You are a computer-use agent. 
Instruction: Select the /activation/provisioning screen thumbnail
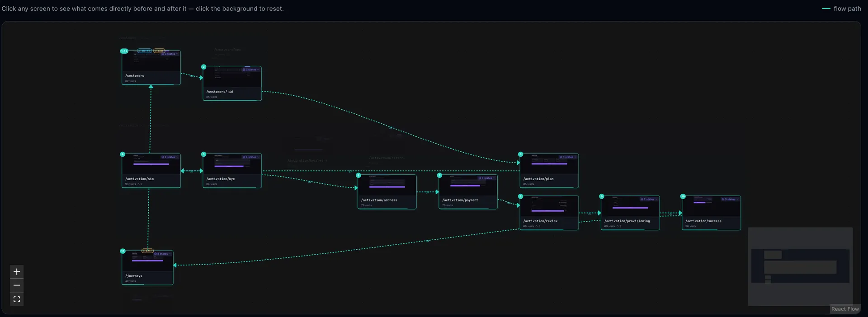630,206
